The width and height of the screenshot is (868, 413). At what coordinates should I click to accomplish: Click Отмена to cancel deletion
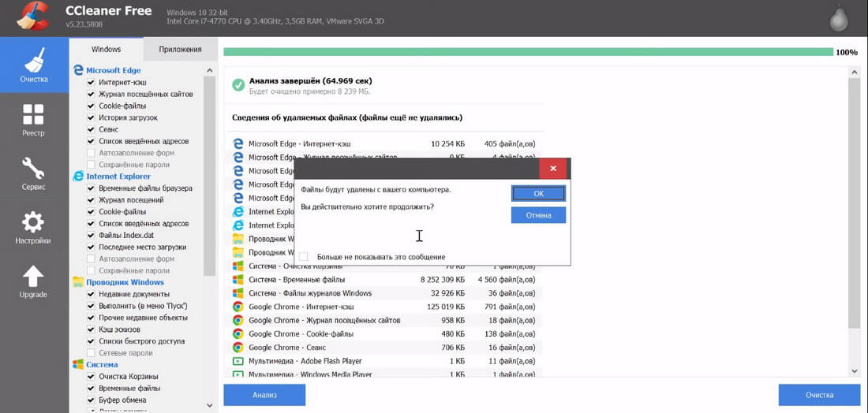539,215
